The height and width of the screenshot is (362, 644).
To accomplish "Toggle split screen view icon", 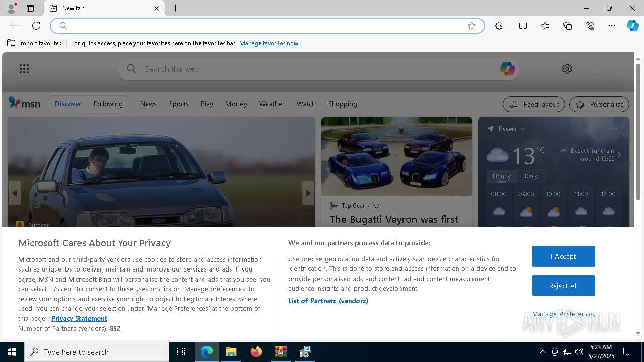I will pos(523,26).
